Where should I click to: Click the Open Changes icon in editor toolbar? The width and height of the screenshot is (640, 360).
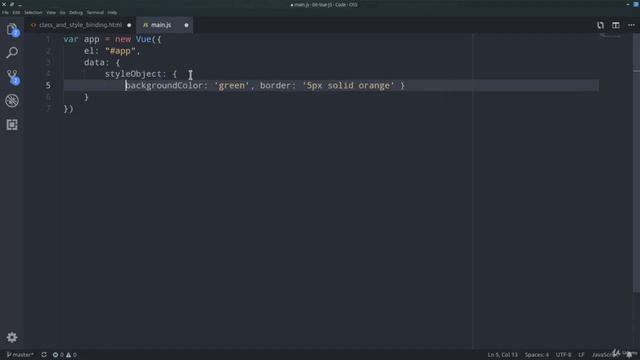pyautogui.click(x=600, y=25)
